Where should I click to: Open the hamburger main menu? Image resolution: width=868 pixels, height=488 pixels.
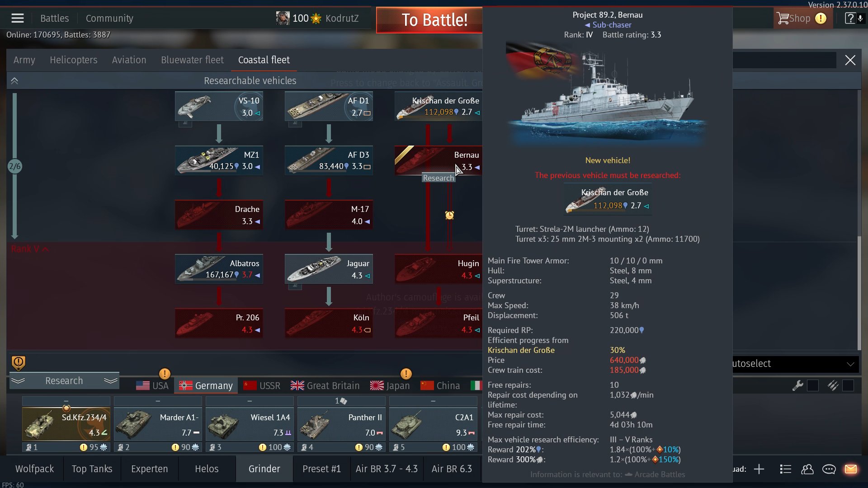[x=18, y=19]
